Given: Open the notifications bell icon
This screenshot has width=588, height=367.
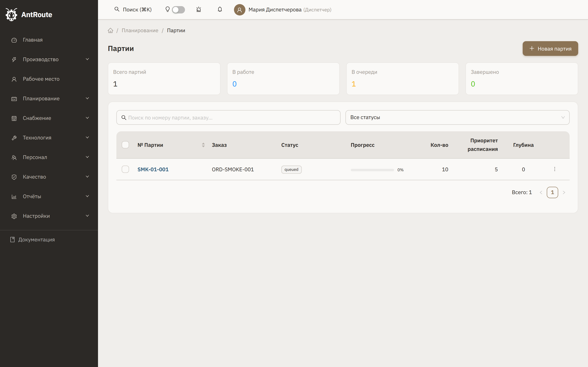Looking at the screenshot, I should (x=220, y=9).
